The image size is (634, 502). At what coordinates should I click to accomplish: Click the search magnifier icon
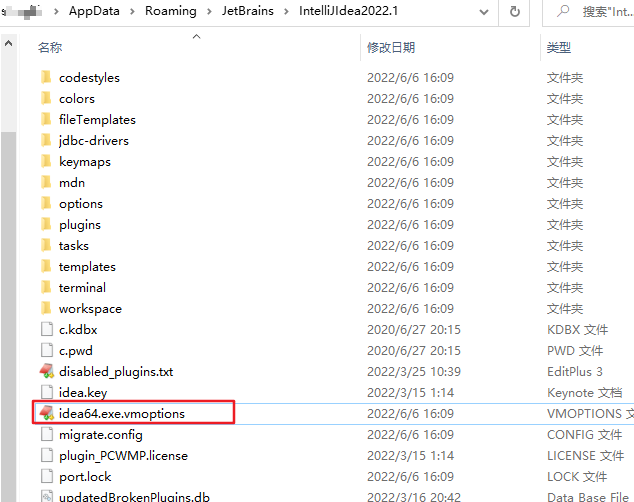pos(562,11)
